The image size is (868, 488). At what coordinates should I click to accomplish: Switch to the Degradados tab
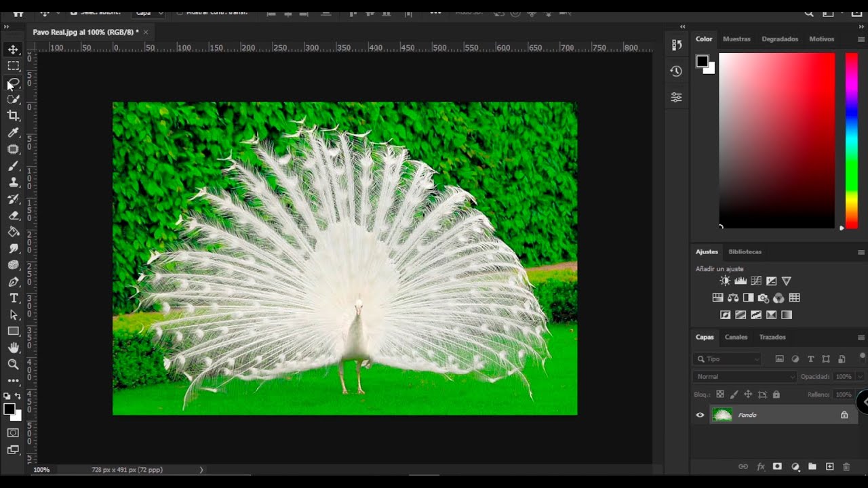[x=780, y=39]
